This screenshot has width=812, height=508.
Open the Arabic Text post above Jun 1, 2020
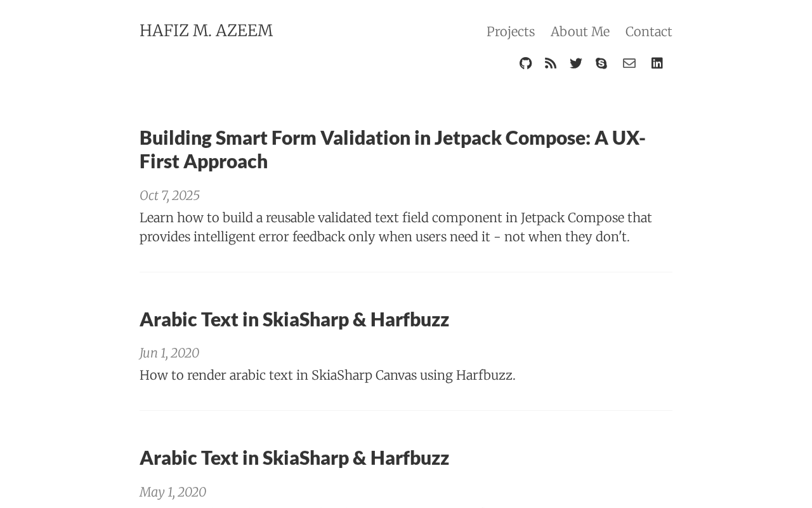pyautogui.click(x=294, y=319)
